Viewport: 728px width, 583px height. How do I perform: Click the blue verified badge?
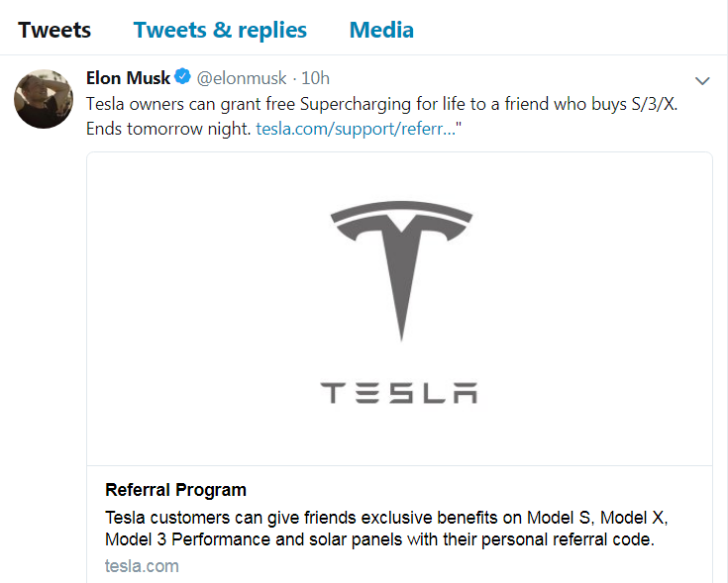(x=182, y=76)
